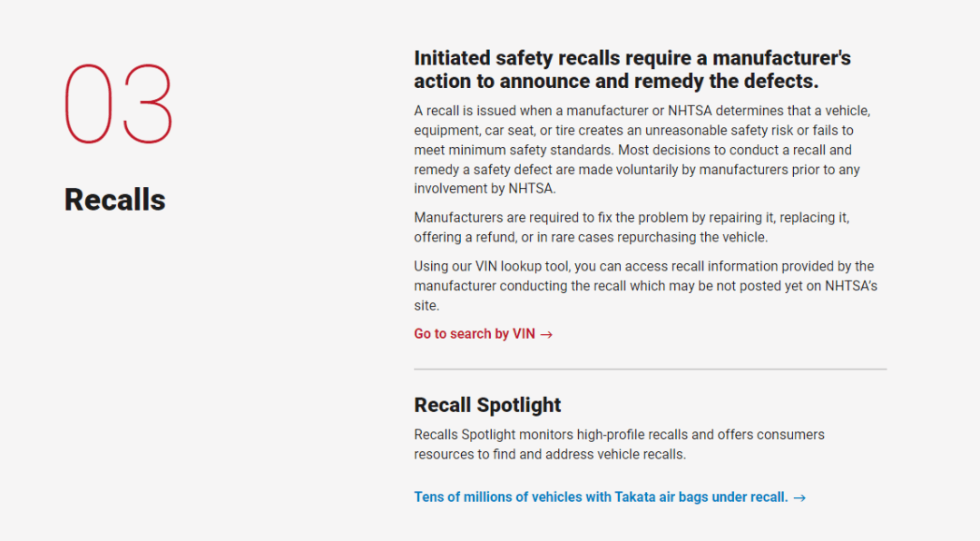Open the Takata air bags recall link
The width and height of the screenshot is (980, 541).
tap(610, 497)
